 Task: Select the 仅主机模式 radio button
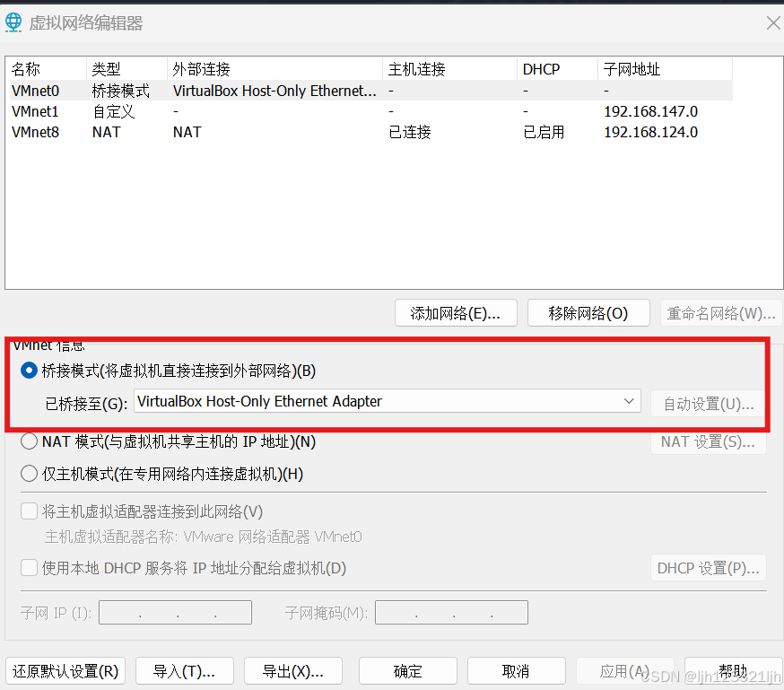pyautogui.click(x=29, y=474)
